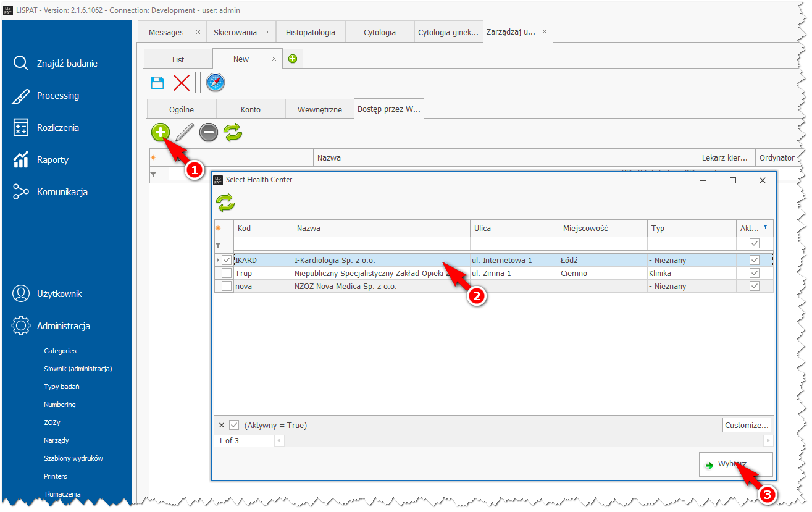The width and height of the screenshot is (812, 512).
Task: Uncheck the (Aktywny = True) filter checkbox
Action: (x=234, y=425)
